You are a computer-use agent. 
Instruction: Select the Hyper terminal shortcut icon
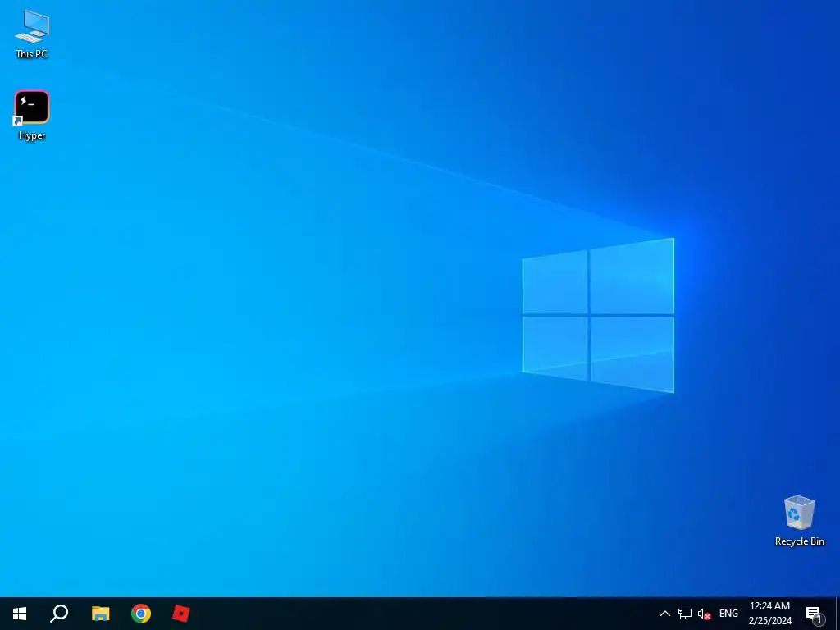click(x=32, y=115)
